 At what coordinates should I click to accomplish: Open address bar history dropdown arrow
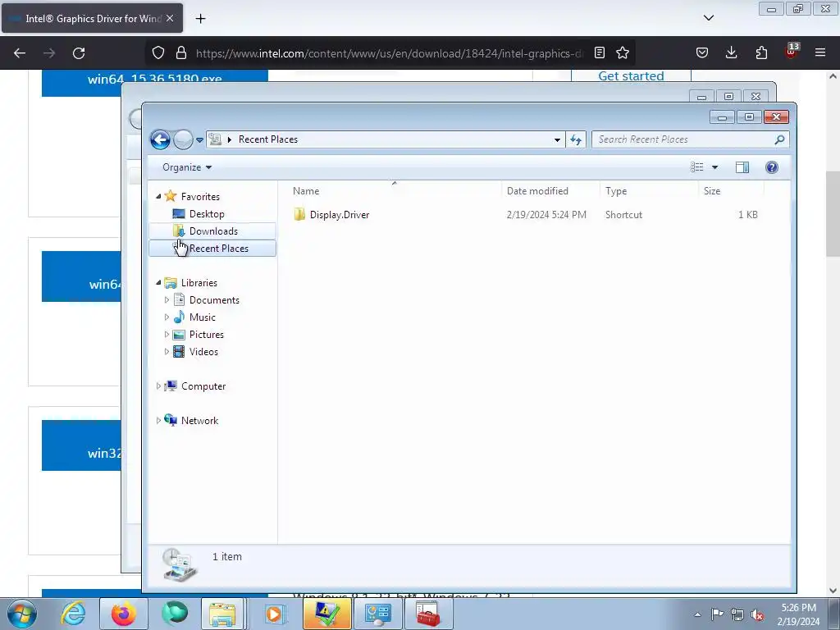557,139
